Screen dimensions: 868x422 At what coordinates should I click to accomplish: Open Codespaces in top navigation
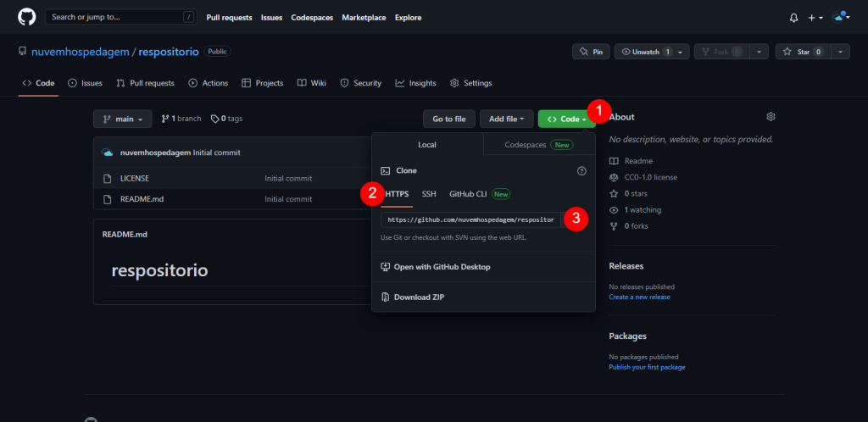[312, 18]
